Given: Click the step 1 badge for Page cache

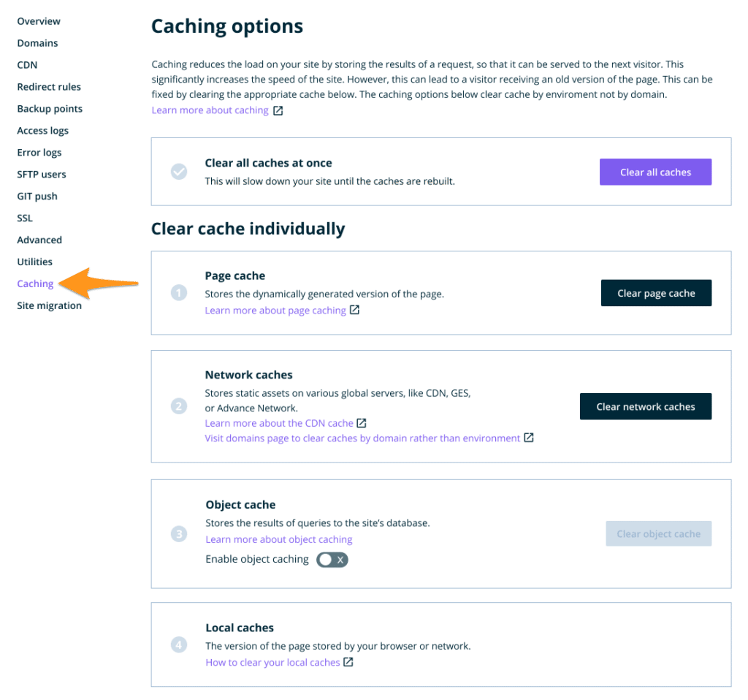Looking at the screenshot, I should tap(179, 293).
